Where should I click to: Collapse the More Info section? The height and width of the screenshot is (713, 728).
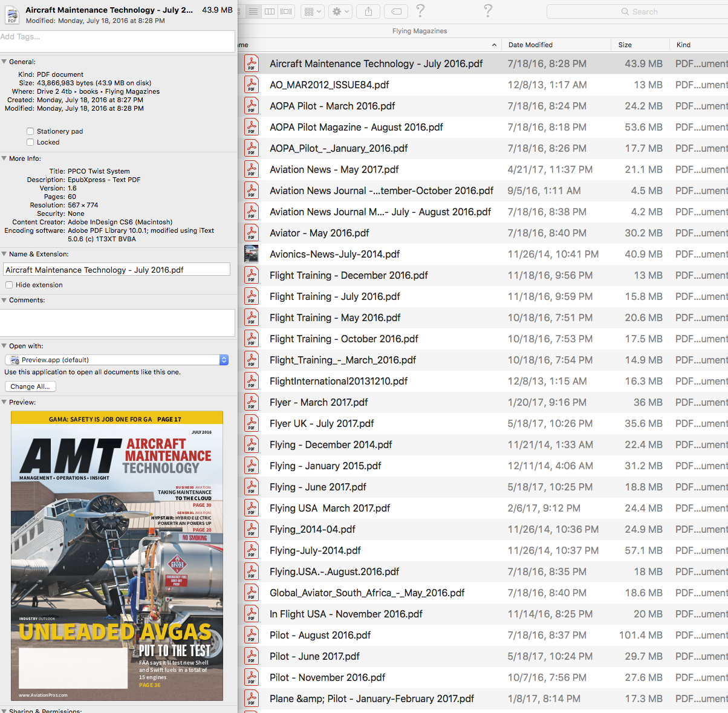(x=4, y=158)
